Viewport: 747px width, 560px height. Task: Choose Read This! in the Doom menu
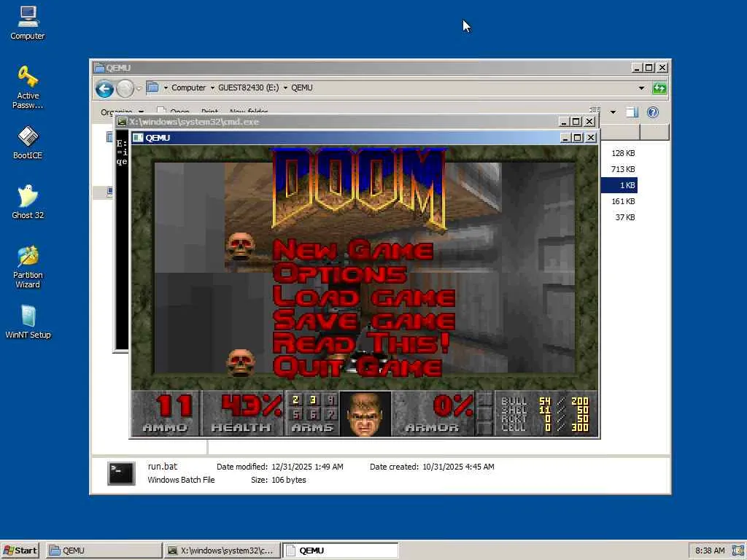(x=361, y=343)
